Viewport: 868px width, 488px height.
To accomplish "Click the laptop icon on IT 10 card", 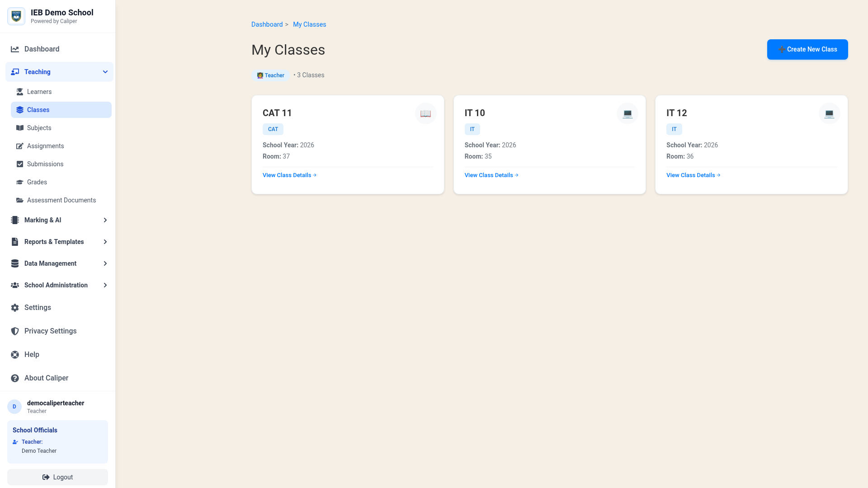I will (627, 113).
